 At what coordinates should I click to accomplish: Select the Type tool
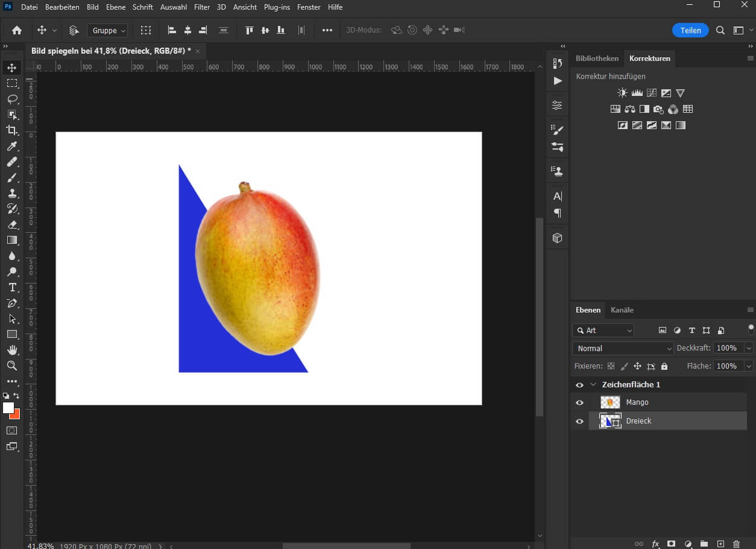[12, 288]
